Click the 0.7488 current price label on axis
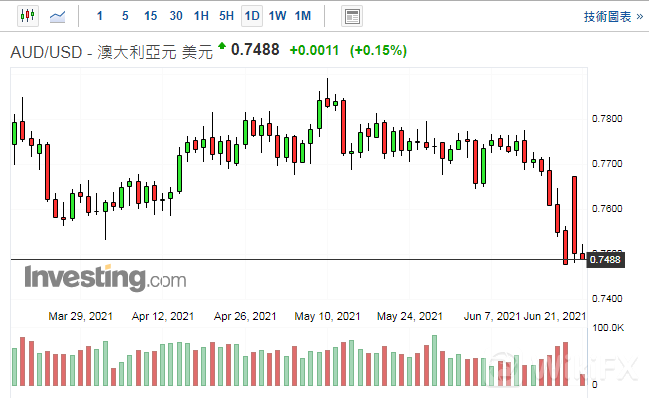Viewport: 649px width, 403px height. click(x=606, y=260)
